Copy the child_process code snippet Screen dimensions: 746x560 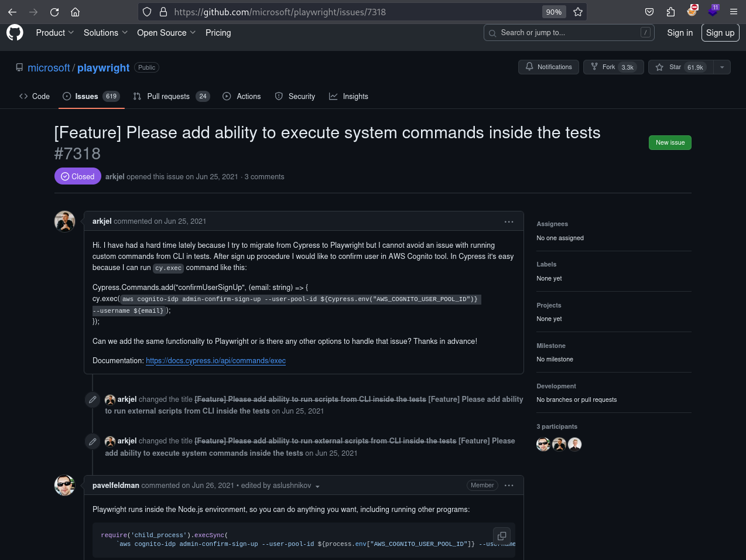502,536
